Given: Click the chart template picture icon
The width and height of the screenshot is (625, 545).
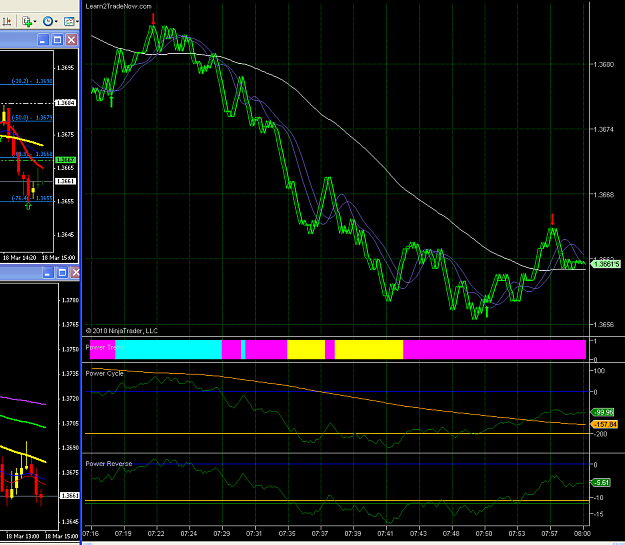Looking at the screenshot, I should pos(69,21).
